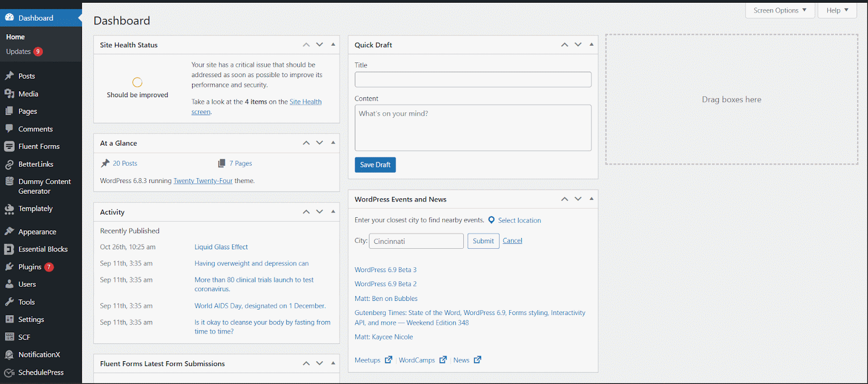The image size is (868, 384).
Task: Click the Select location pin icon
Action: coord(492,220)
